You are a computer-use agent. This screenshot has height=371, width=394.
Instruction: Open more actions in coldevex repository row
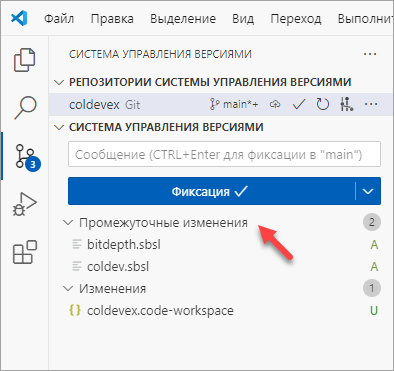(371, 104)
